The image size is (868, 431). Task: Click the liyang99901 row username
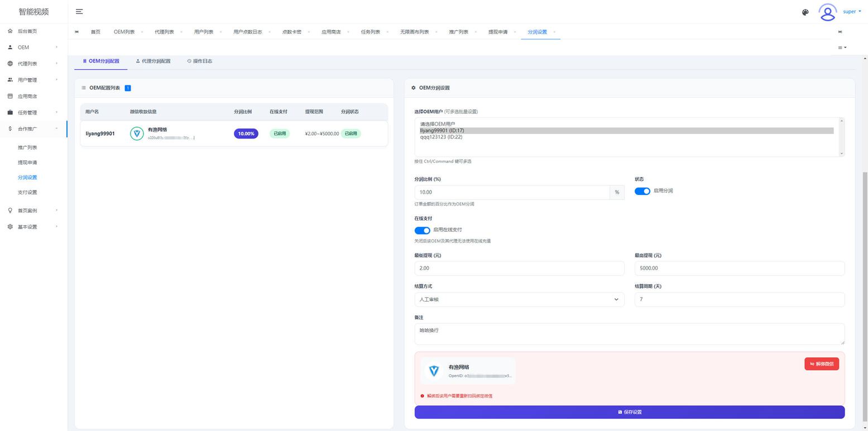click(100, 133)
